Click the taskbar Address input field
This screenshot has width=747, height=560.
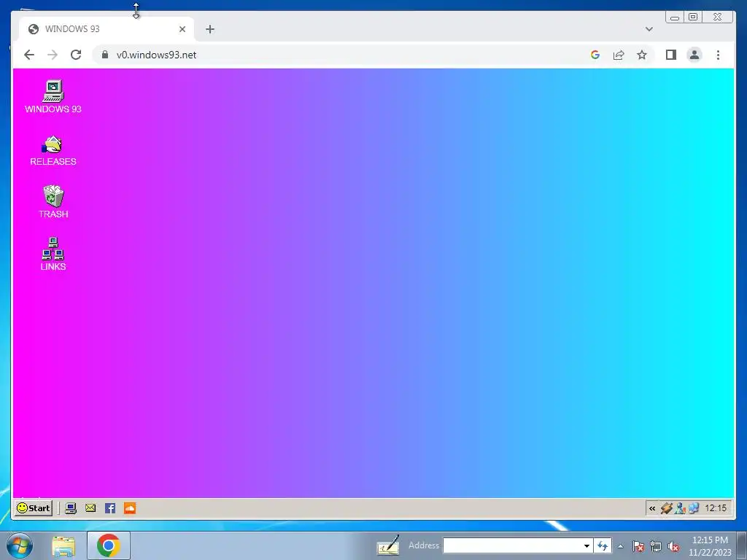tap(513, 545)
